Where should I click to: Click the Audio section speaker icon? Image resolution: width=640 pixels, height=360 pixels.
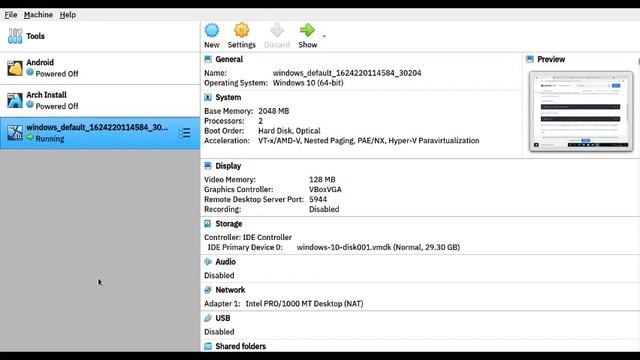[x=208, y=262]
